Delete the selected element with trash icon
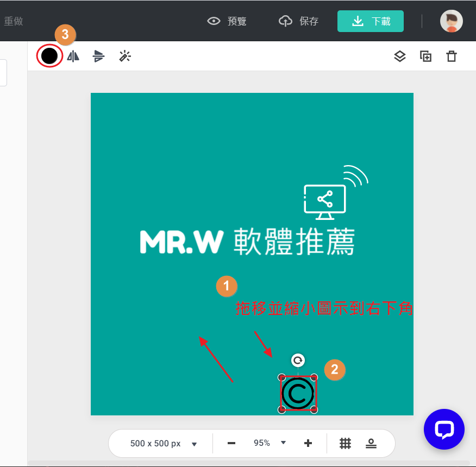This screenshot has height=467, width=476. click(452, 56)
